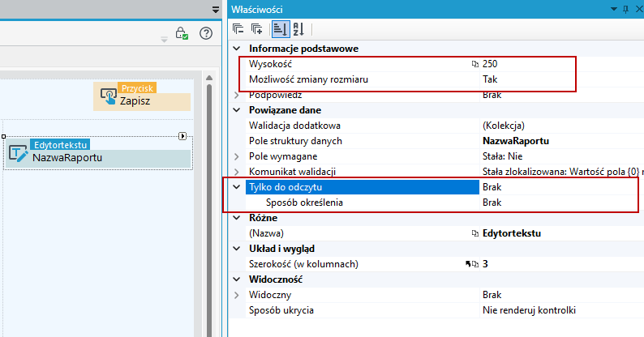Image resolution: width=644 pixels, height=337 pixels.
Task: Click the collapse all groups toolbar icon
Action: (x=238, y=29)
